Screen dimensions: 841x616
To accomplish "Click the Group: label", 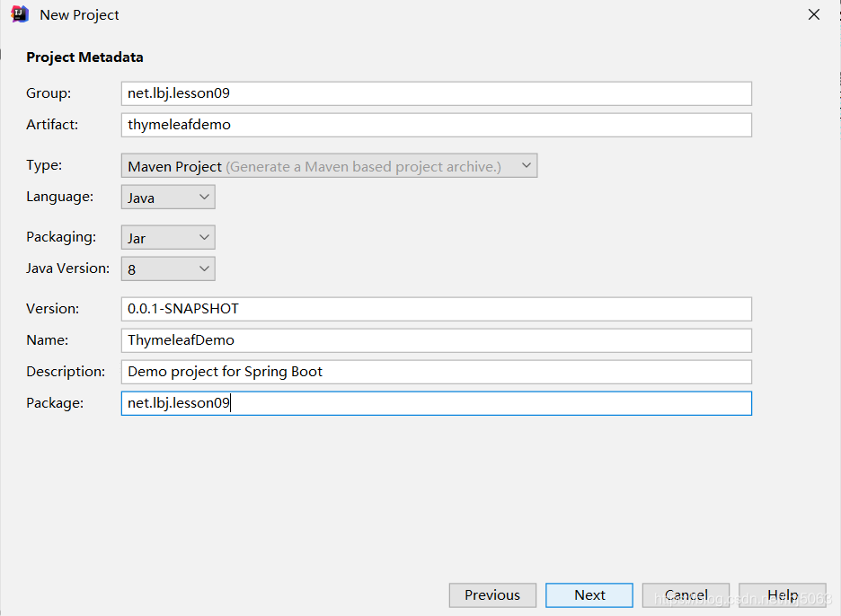I will coord(49,93).
